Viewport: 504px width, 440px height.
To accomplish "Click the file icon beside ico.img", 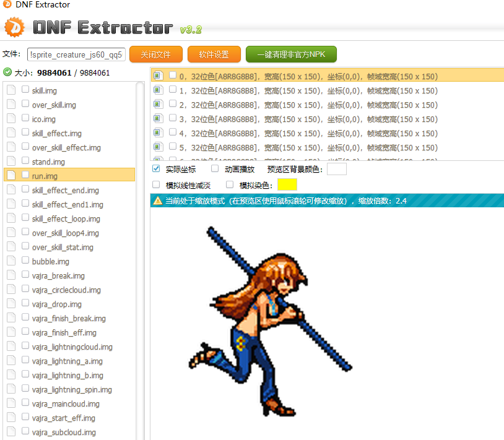I will point(11,118).
